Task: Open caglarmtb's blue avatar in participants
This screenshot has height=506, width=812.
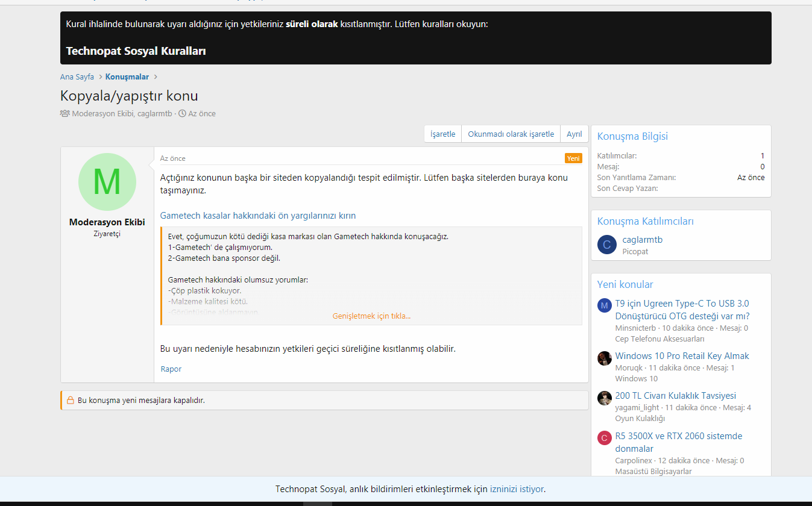Action: (x=606, y=245)
